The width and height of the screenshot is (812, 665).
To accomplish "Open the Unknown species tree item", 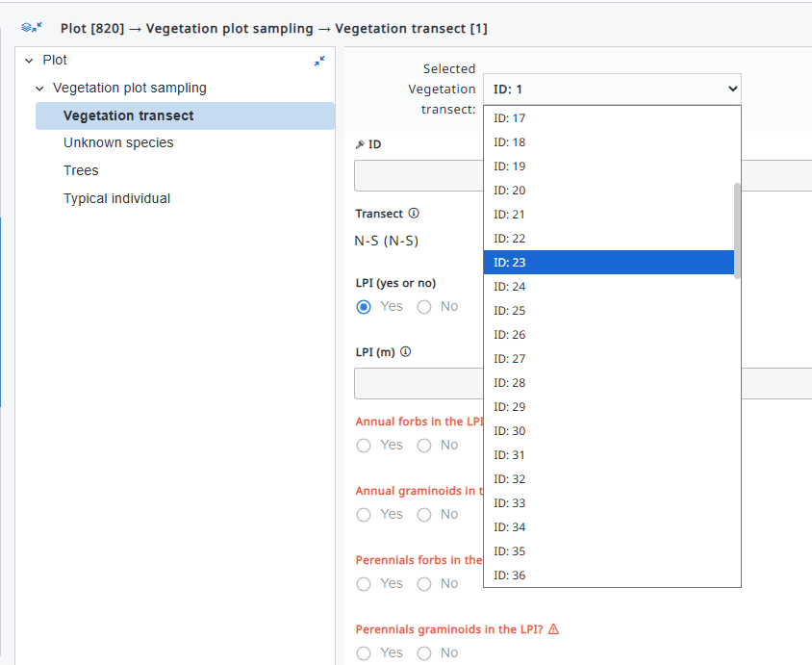I will 118,142.
